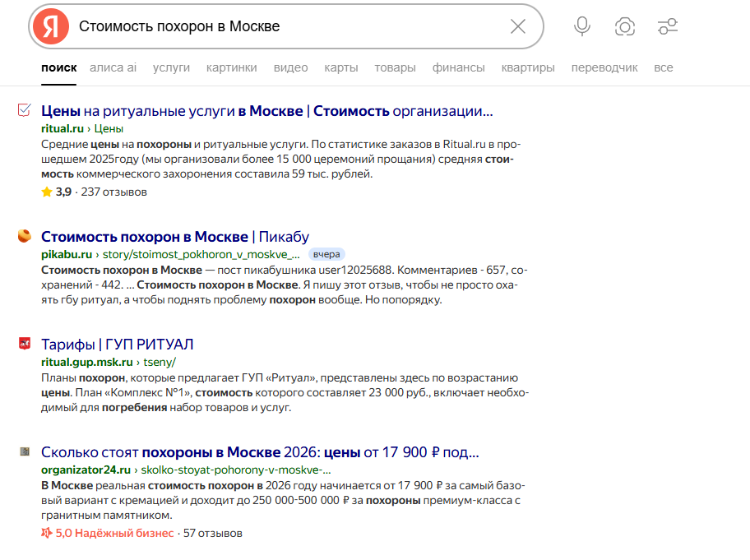This screenshot has height=560, width=750.
Task: Click the tseny/ breadcrumb link
Action: [x=160, y=362]
